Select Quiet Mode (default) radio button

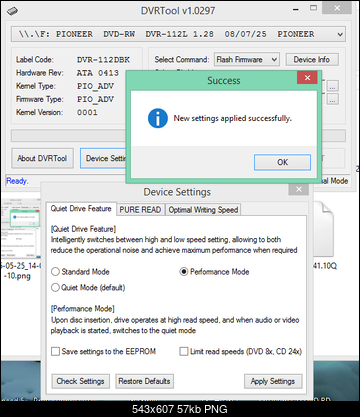55,287
